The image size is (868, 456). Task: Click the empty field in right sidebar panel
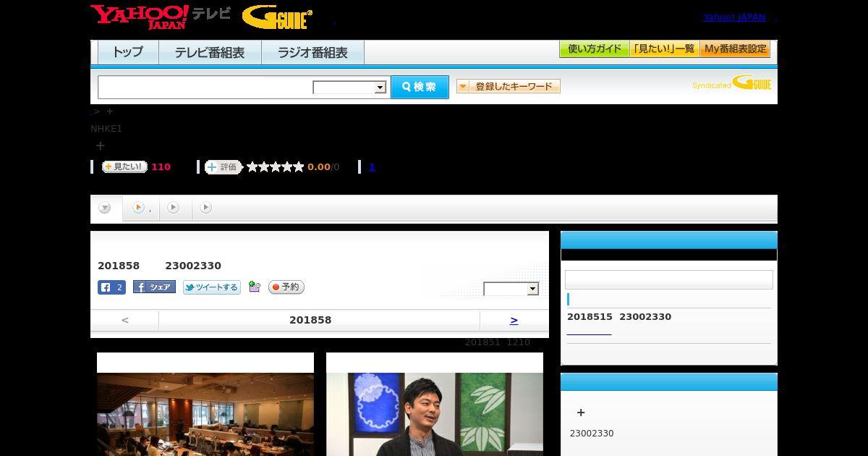tap(669, 280)
